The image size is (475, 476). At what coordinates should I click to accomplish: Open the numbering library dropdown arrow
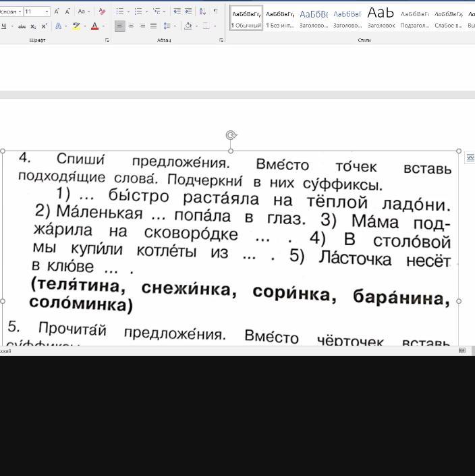(x=147, y=11)
